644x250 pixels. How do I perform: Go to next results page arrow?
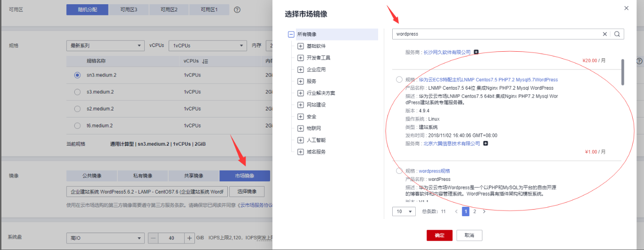tap(484, 211)
